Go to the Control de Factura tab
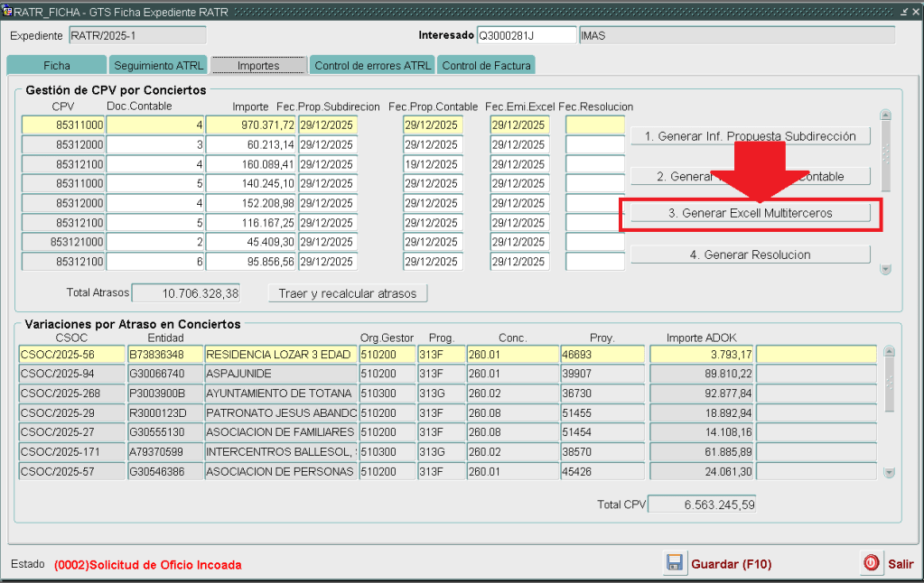Viewport: 924px width, 583px height. click(486, 66)
